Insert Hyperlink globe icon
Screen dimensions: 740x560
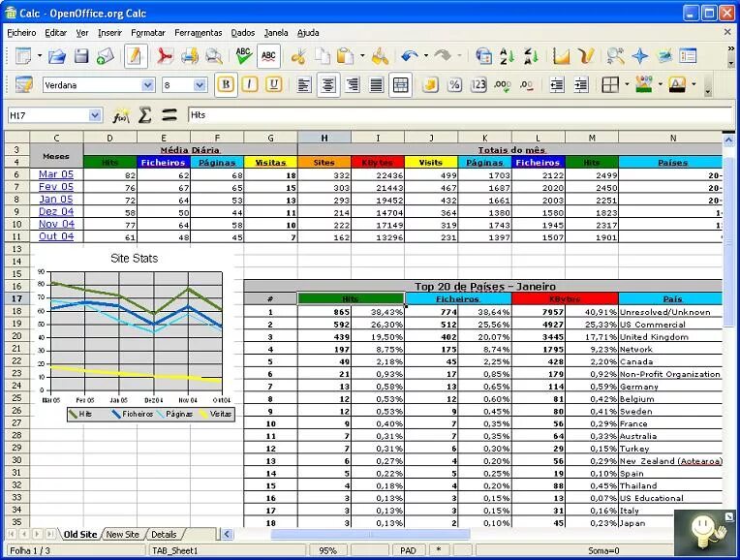point(483,56)
